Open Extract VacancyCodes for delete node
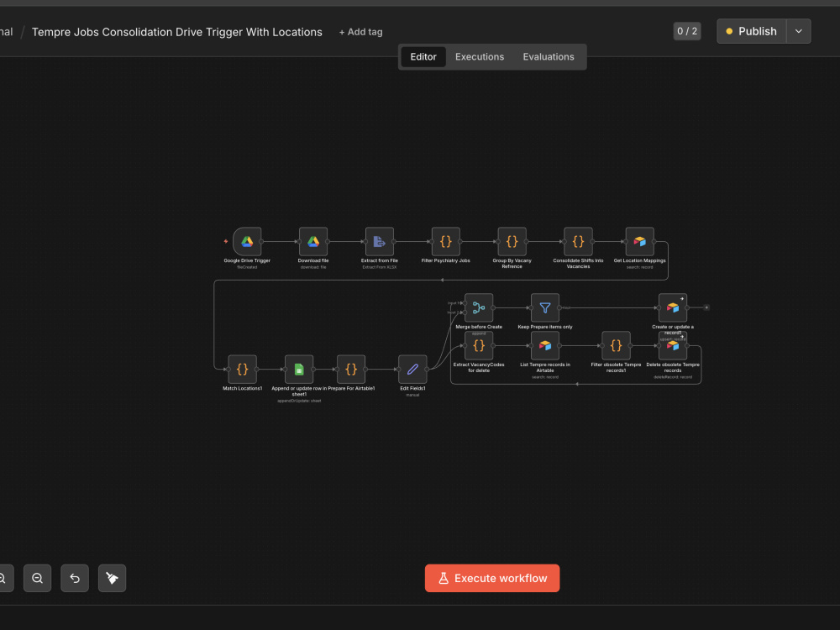The width and height of the screenshot is (840, 630). pos(479,345)
